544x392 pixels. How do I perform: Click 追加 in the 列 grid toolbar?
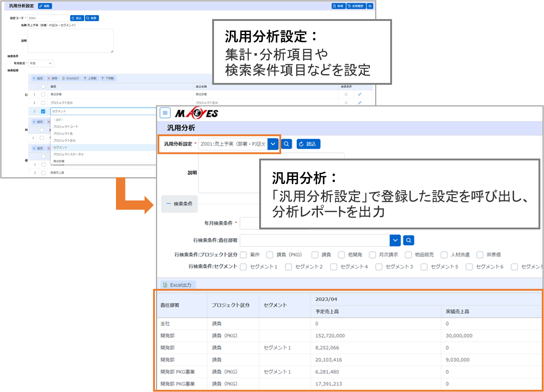[38, 121]
